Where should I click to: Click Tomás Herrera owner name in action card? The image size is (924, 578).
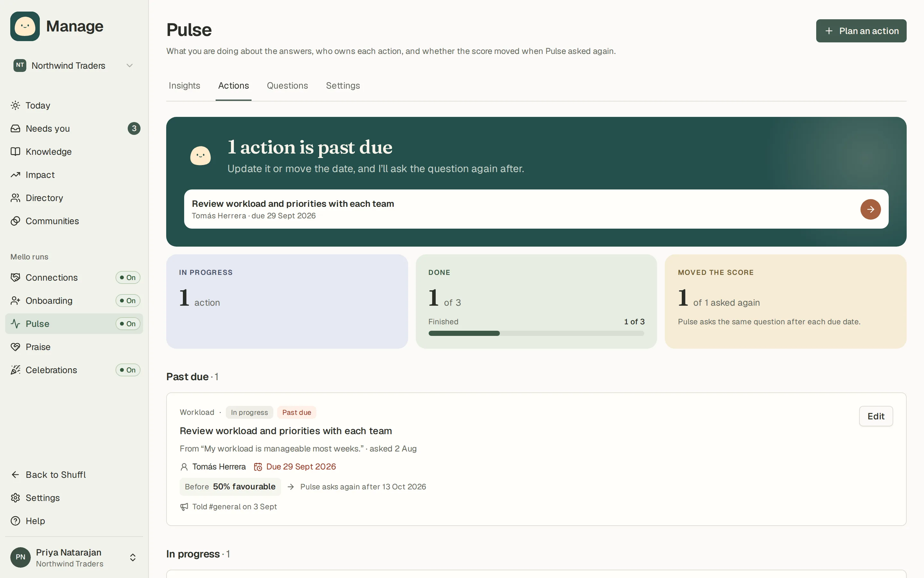pyautogui.click(x=219, y=467)
